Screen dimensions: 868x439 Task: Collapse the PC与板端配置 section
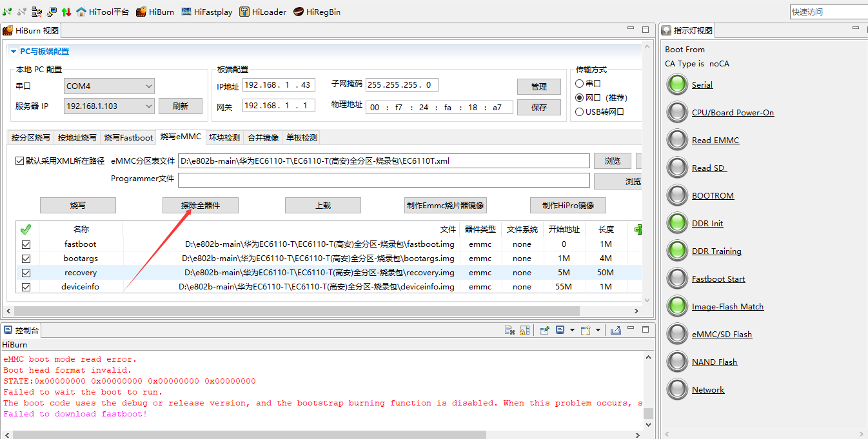click(x=14, y=52)
